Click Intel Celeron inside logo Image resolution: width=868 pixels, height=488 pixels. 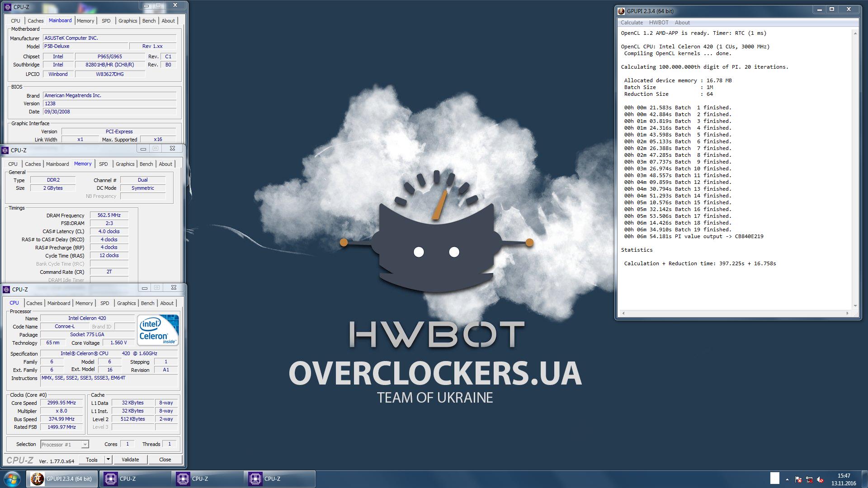(x=158, y=330)
